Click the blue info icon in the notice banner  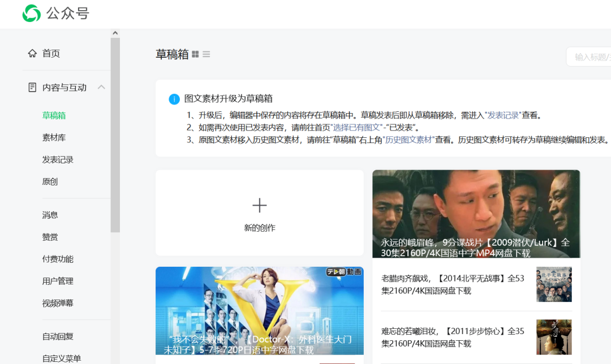coord(174,99)
